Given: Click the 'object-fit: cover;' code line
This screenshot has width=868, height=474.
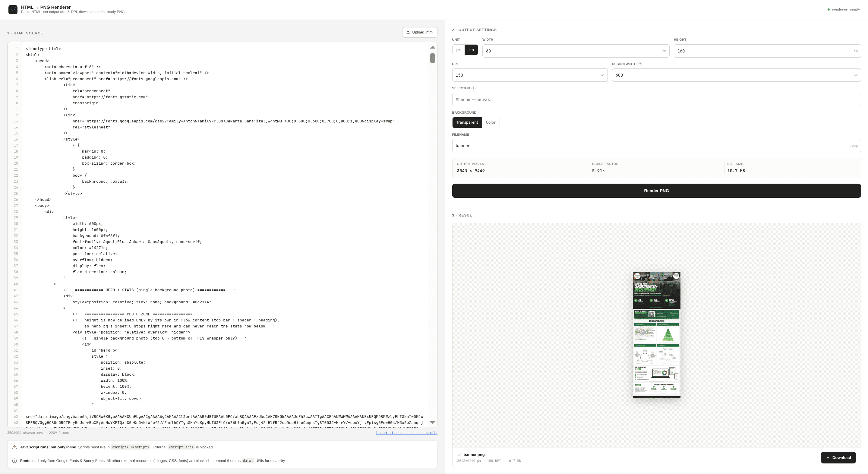Looking at the screenshot, I should pyautogui.click(x=122, y=399).
